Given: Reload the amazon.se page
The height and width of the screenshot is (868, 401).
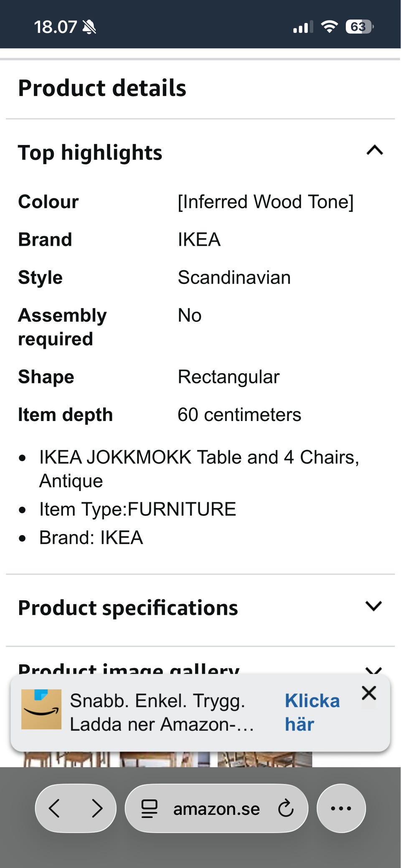Looking at the screenshot, I should pyautogui.click(x=286, y=808).
